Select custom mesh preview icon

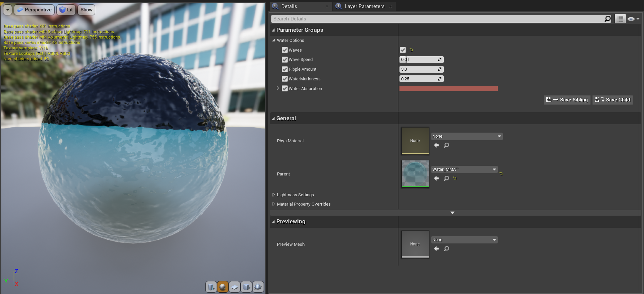pyautogui.click(x=258, y=287)
